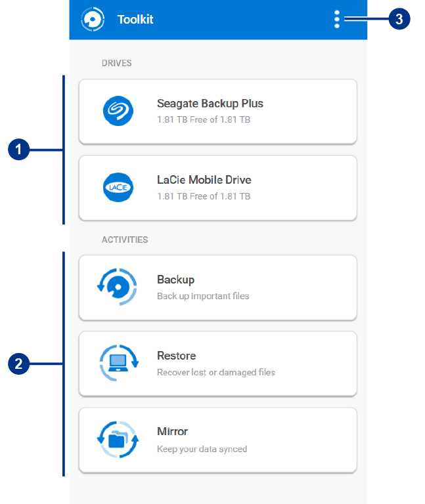This screenshot has width=425, height=504.
Task: Click the Seagate logo icon
Action: pyautogui.click(x=118, y=111)
